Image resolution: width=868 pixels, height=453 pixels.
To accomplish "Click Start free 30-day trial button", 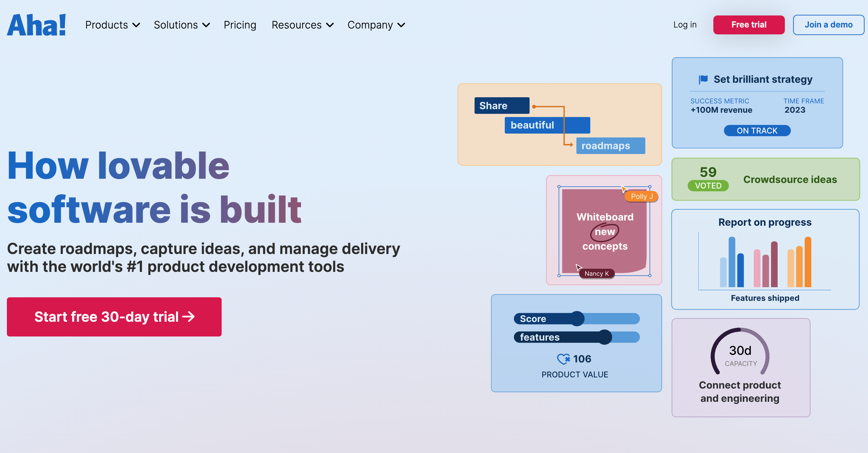I will click(114, 317).
